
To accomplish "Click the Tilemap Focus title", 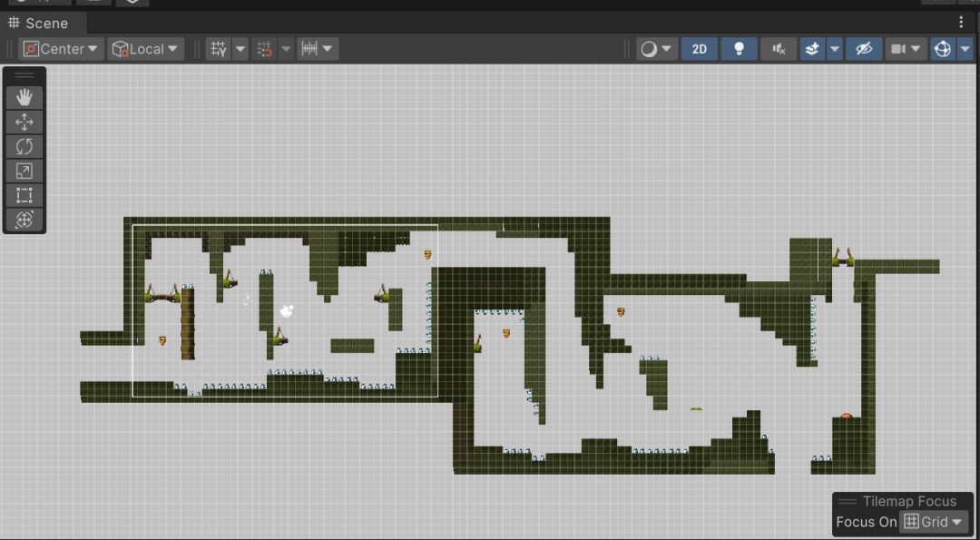I will tap(909, 501).
